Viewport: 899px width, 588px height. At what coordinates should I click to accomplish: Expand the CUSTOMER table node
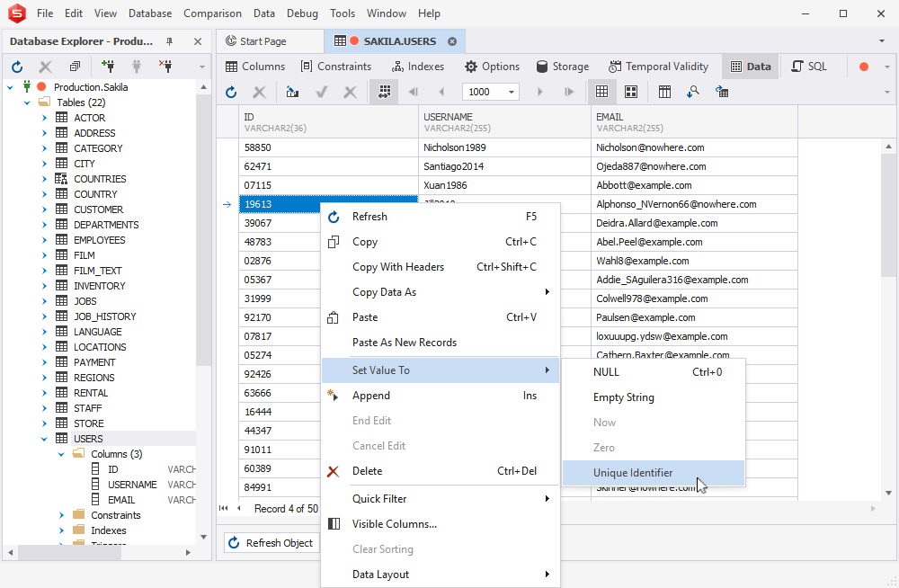point(44,209)
